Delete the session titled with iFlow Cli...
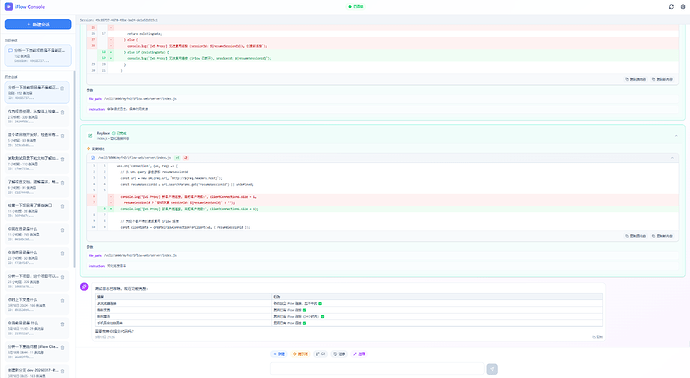This screenshot has height=378, width=690. [x=62, y=348]
